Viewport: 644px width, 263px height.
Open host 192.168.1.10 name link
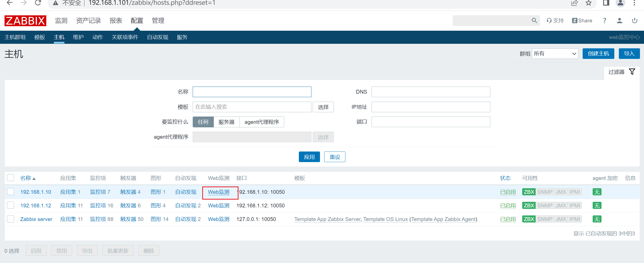tap(36, 192)
